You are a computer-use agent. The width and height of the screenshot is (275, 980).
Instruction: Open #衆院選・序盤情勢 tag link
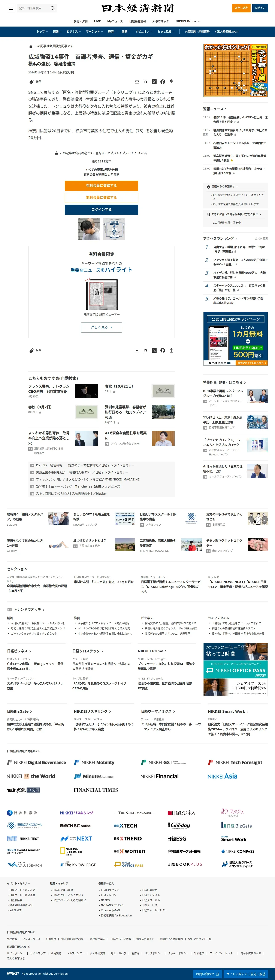coord(197,32)
